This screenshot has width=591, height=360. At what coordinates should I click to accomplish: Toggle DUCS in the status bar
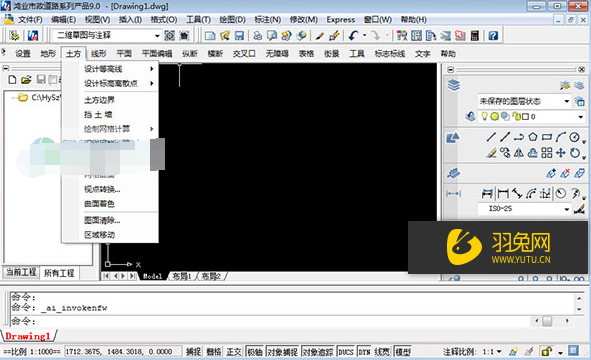point(346,352)
